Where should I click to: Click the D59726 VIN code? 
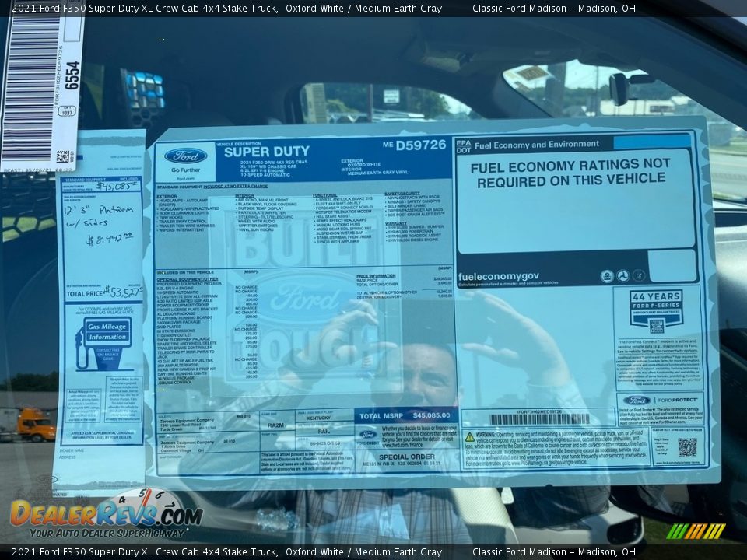coord(421,145)
